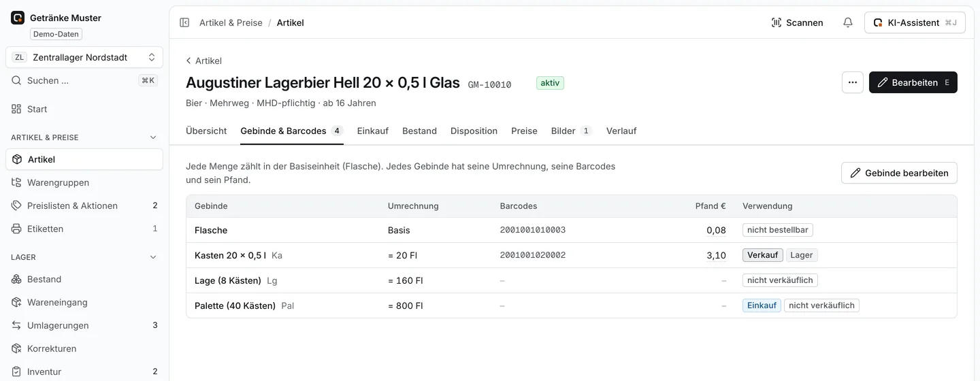Click the Pfand value 0,08
This screenshot has height=381, width=980.
[716, 230]
